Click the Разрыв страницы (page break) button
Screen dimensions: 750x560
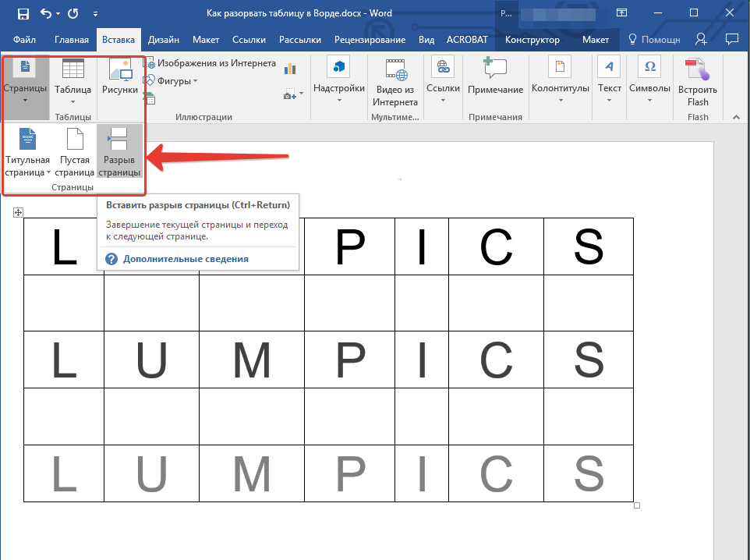(x=119, y=152)
